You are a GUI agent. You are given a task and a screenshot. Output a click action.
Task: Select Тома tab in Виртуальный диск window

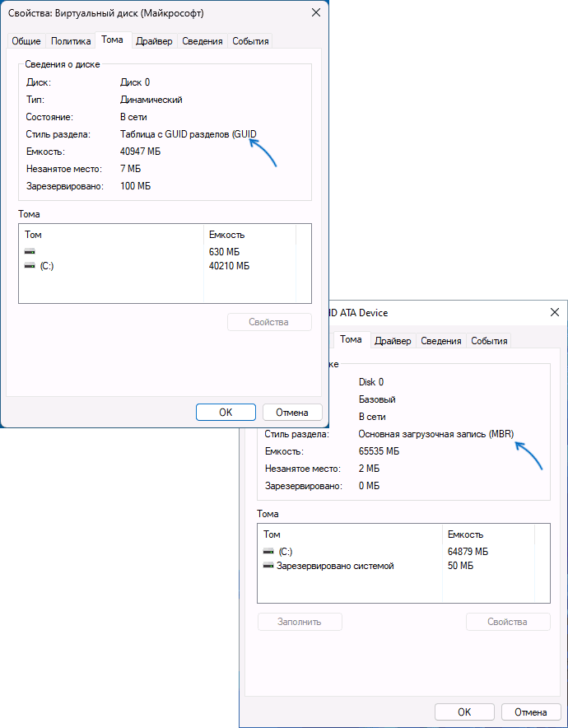pyautogui.click(x=113, y=40)
